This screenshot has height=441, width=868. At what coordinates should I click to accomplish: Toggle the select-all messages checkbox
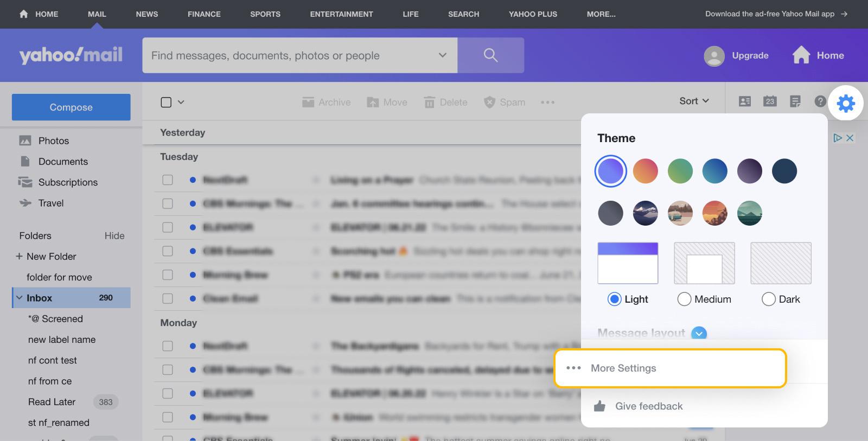(x=166, y=102)
